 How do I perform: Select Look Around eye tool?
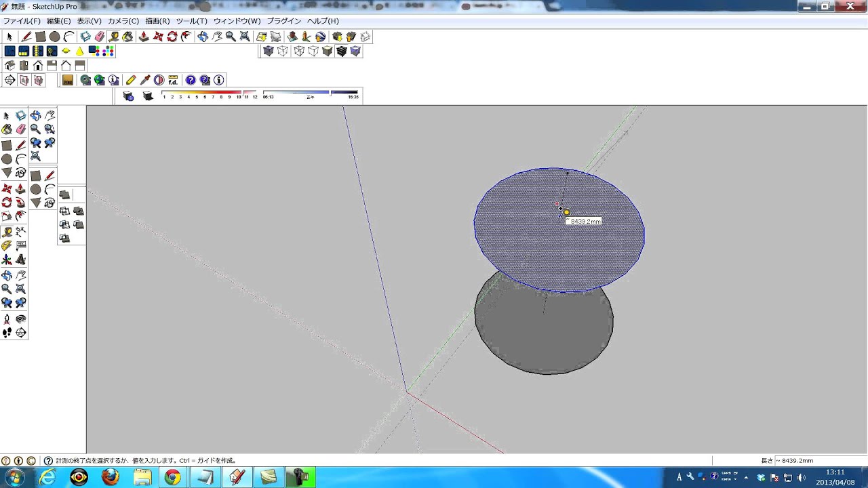tap(20, 319)
